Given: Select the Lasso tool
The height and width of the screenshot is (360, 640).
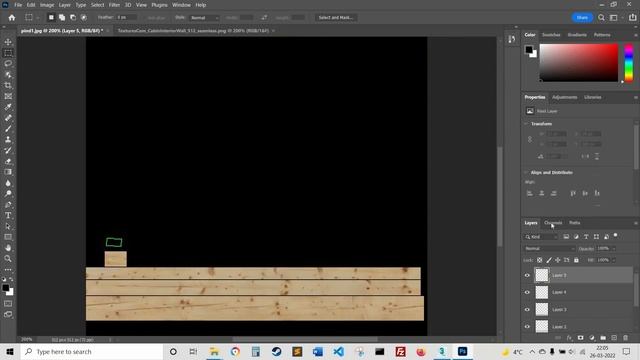Looking at the screenshot, I should pos(8,64).
